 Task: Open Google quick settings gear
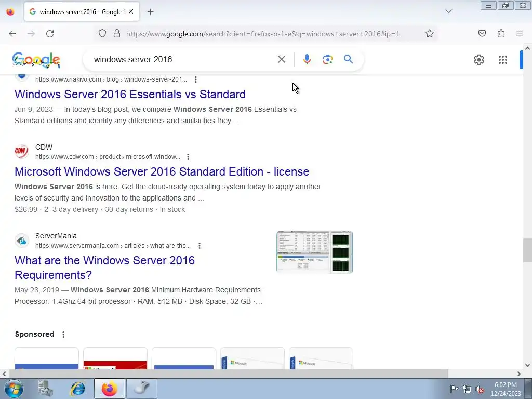pyautogui.click(x=478, y=60)
